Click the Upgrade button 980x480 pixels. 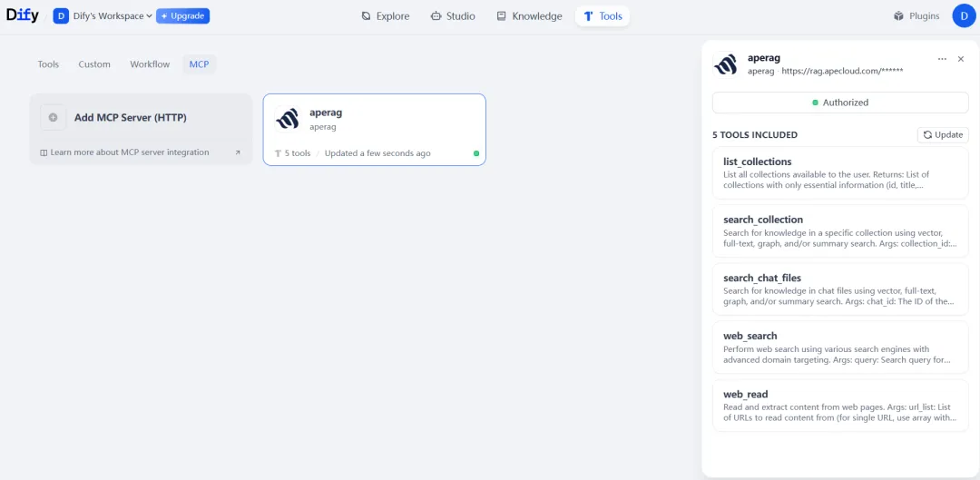point(182,15)
